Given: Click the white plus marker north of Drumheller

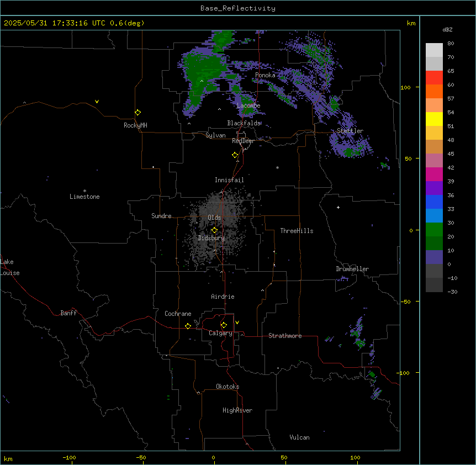Looking at the screenshot, I should [x=338, y=207].
